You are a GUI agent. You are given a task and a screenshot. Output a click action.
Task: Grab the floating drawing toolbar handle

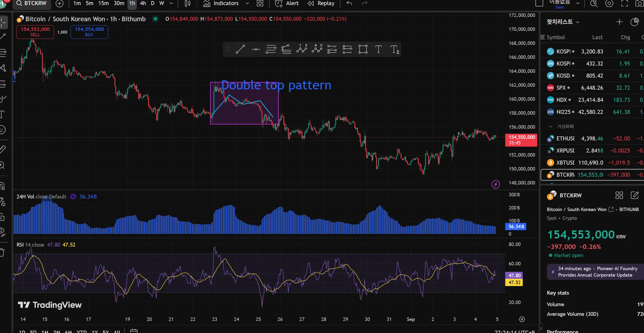coord(228,50)
